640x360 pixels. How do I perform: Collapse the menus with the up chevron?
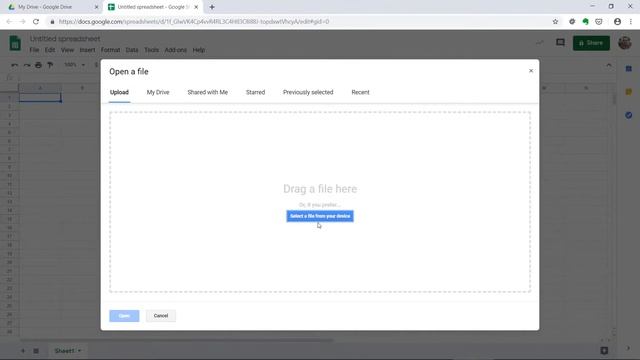click(609, 65)
